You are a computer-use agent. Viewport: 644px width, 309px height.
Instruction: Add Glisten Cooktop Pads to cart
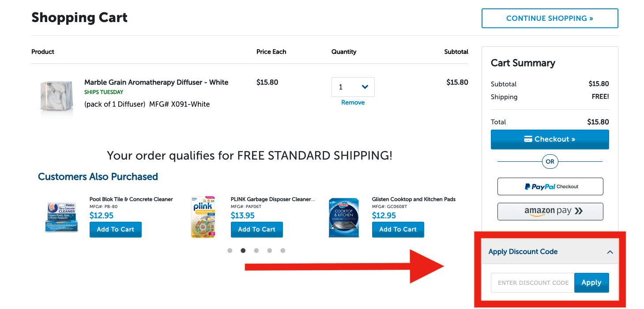click(398, 229)
